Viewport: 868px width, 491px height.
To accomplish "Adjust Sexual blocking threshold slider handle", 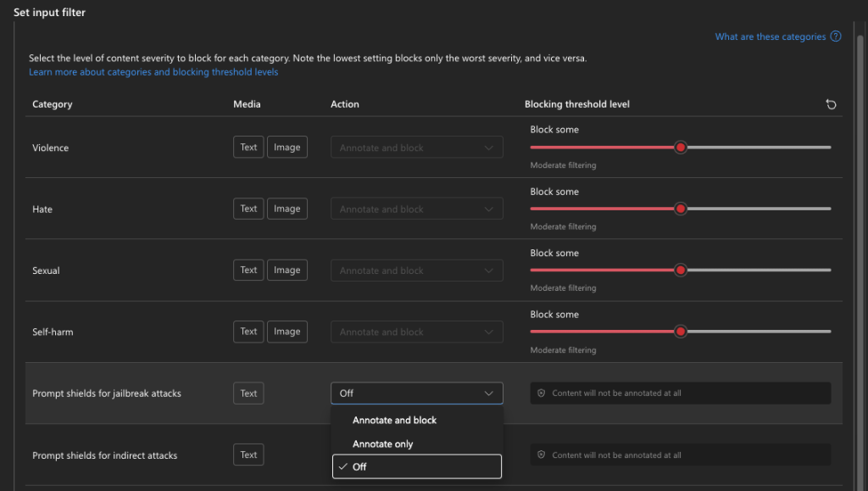I will [x=681, y=271].
